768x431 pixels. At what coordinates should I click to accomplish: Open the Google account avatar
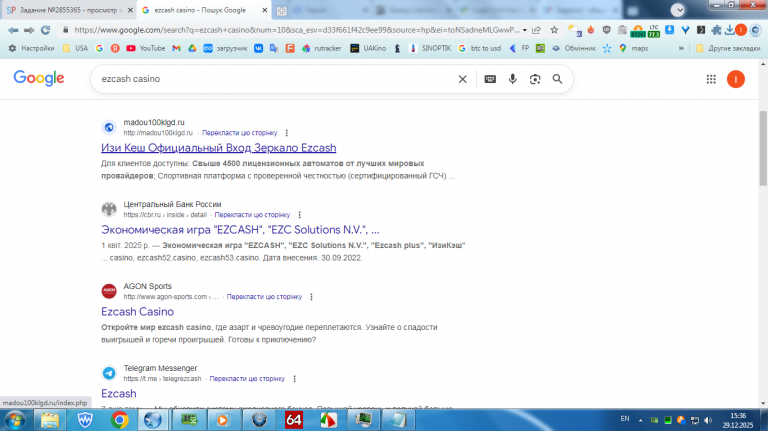[x=736, y=79]
